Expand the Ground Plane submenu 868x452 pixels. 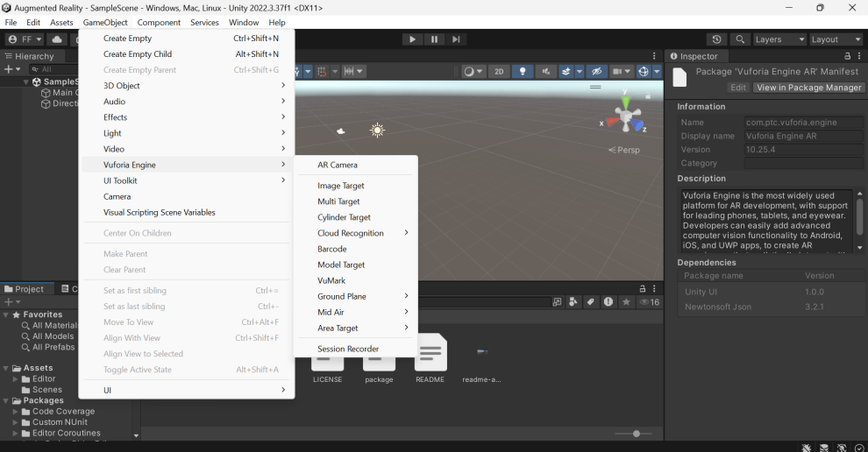pyautogui.click(x=355, y=297)
